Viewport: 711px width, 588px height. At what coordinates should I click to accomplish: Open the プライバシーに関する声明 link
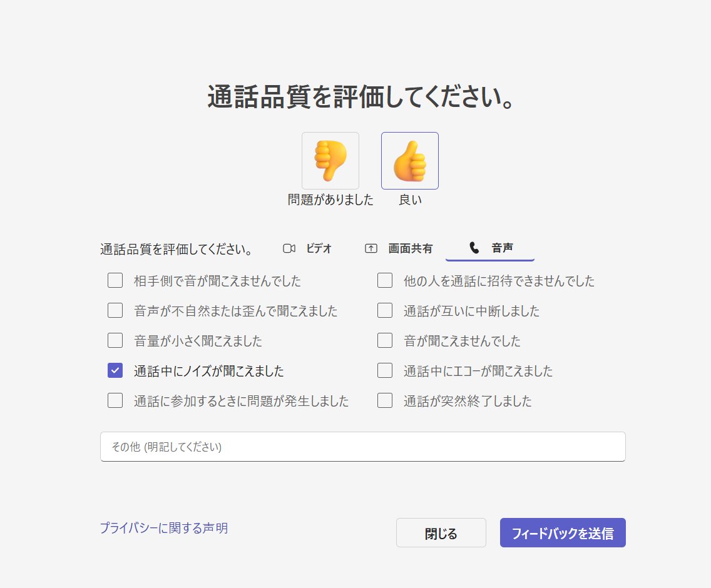pyautogui.click(x=164, y=529)
